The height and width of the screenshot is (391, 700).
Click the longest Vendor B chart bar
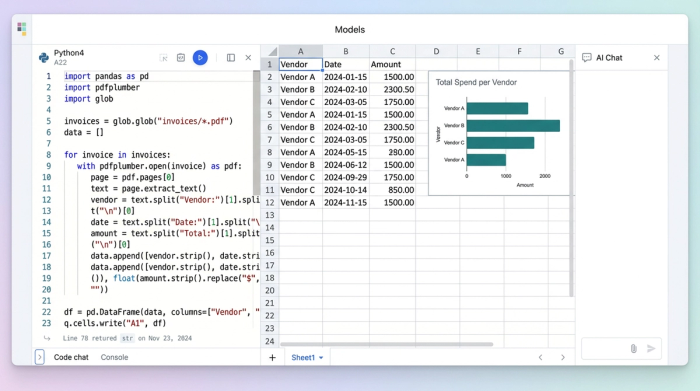(x=513, y=125)
